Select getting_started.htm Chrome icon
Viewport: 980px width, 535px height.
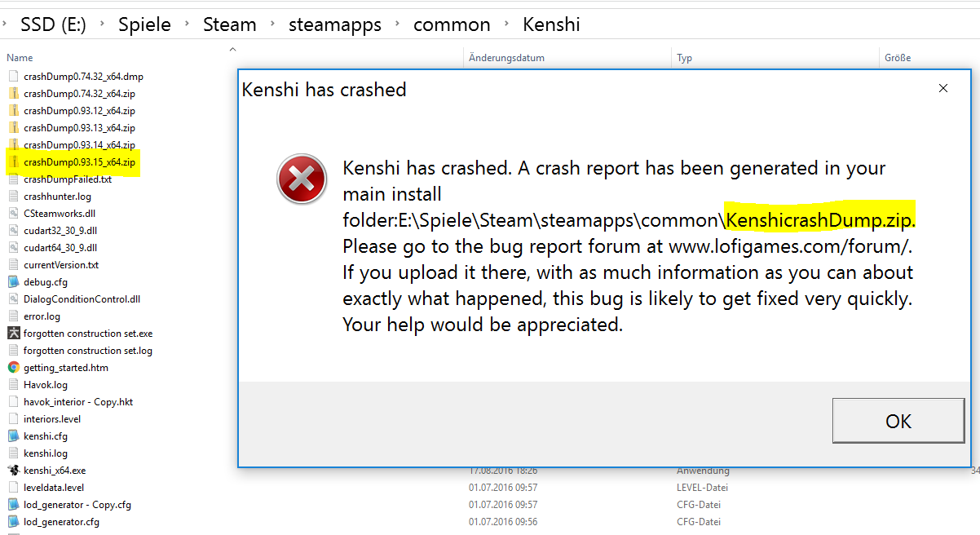[13, 367]
